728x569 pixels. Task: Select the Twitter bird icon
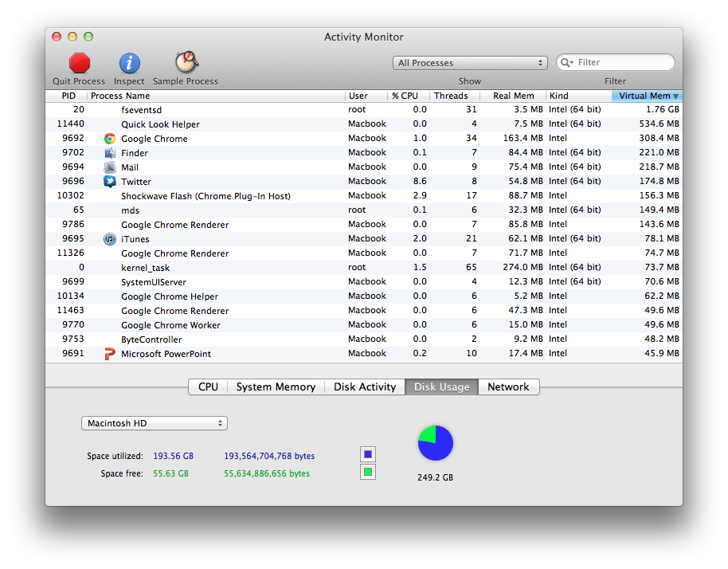[110, 182]
